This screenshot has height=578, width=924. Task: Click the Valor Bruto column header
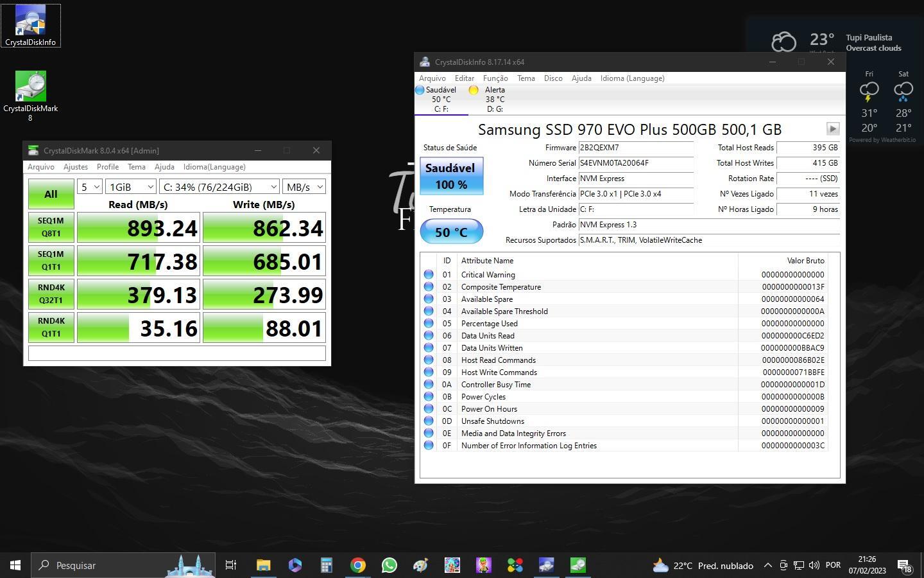pyautogui.click(x=783, y=261)
